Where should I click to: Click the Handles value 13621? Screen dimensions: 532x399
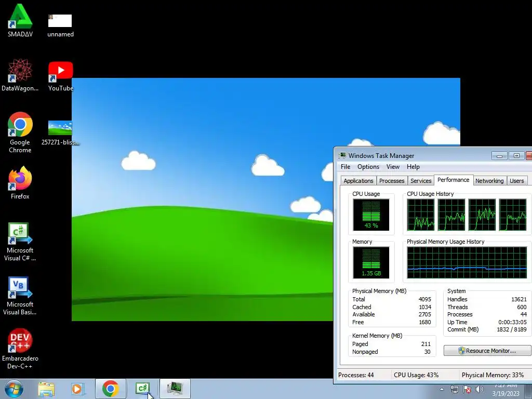(x=519, y=299)
